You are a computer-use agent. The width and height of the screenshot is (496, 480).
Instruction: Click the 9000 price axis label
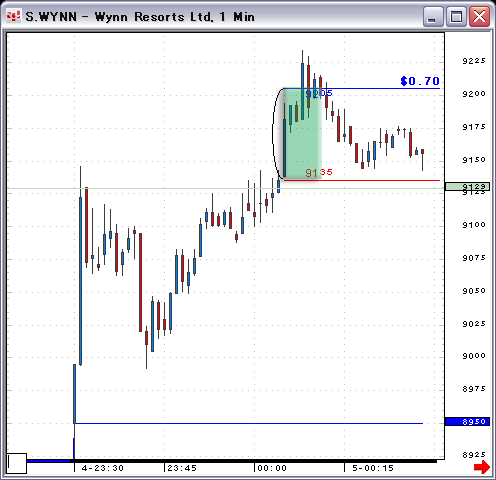click(x=474, y=356)
